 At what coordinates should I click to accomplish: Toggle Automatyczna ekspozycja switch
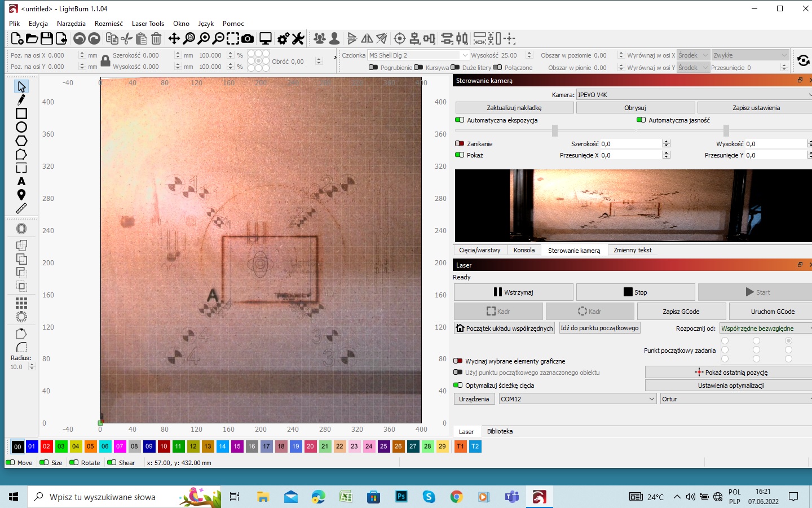[460, 120]
